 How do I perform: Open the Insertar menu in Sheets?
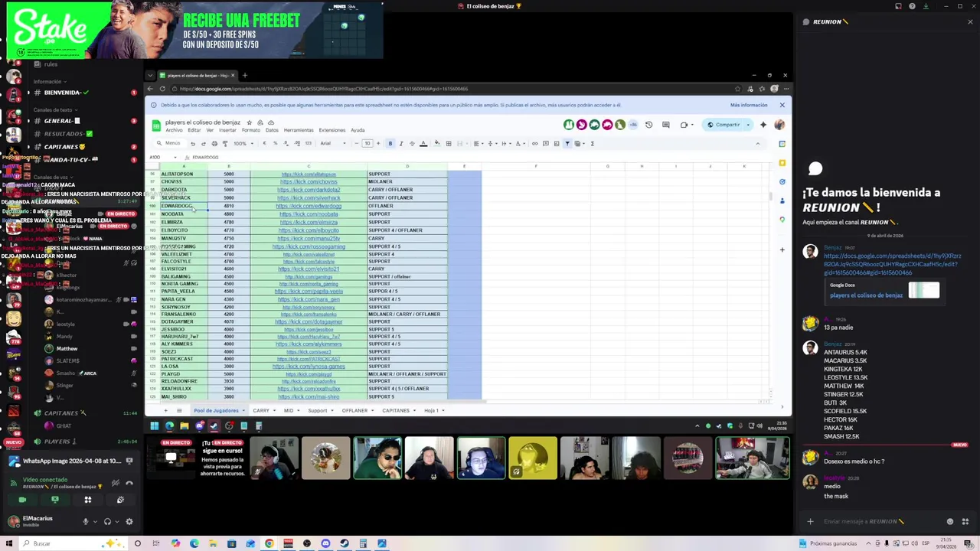(x=227, y=130)
